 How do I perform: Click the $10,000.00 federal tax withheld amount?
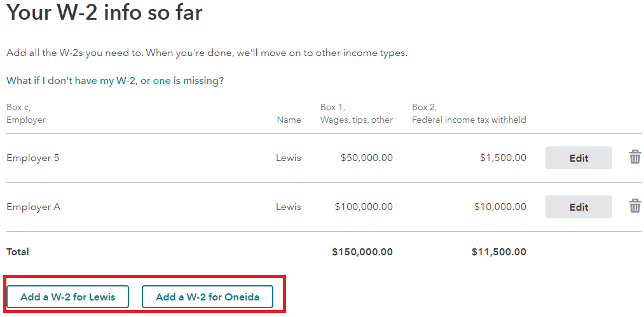500,207
